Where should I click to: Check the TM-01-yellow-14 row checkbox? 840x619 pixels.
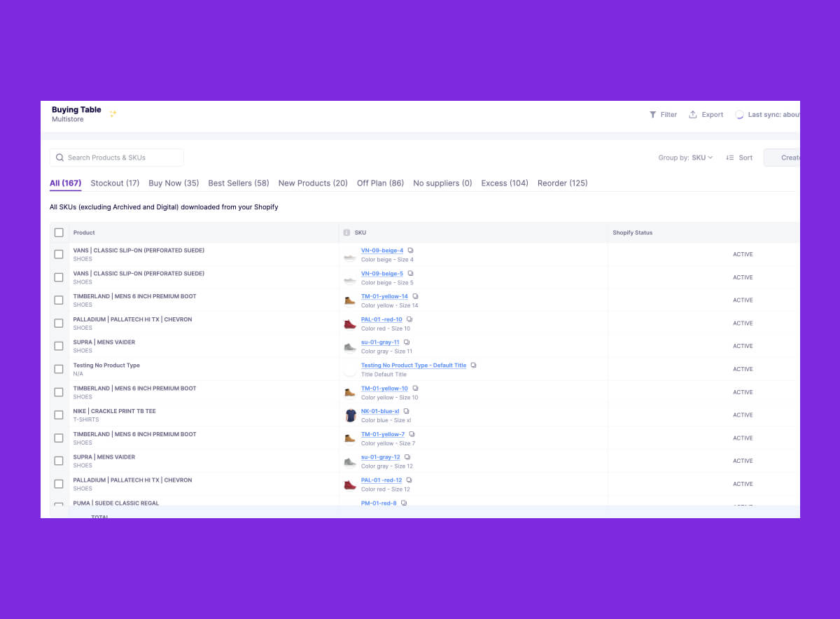59,300
